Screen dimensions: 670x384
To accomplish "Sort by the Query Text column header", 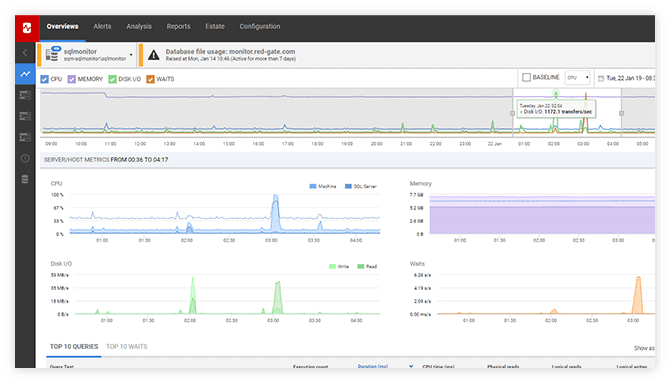I will (x=62, y=366).
